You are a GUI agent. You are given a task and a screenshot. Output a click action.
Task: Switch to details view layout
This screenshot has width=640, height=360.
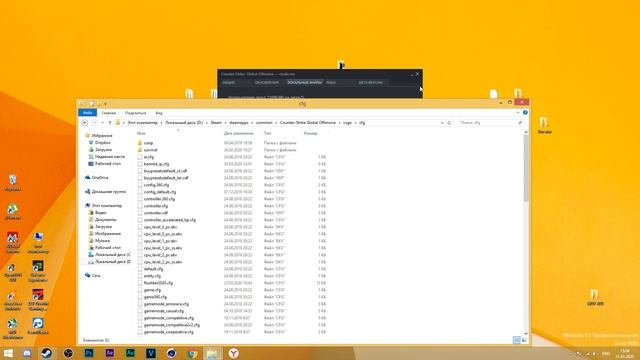point(517,340)
